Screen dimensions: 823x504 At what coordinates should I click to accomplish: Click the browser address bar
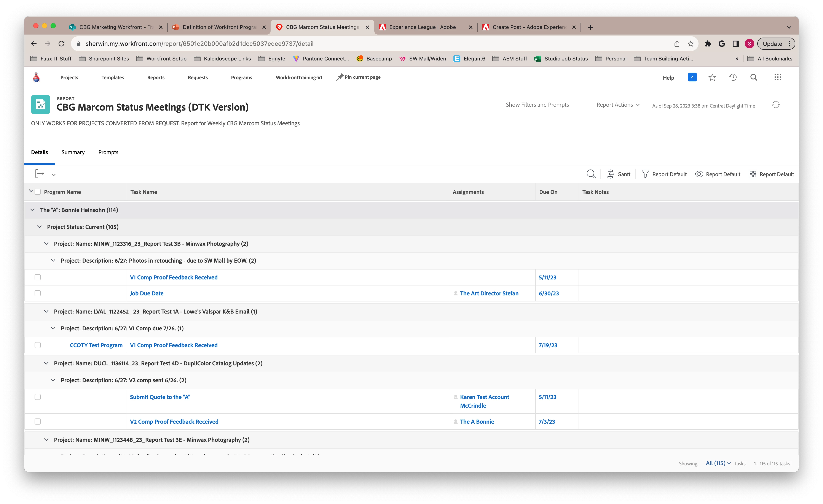click(367, 44)
